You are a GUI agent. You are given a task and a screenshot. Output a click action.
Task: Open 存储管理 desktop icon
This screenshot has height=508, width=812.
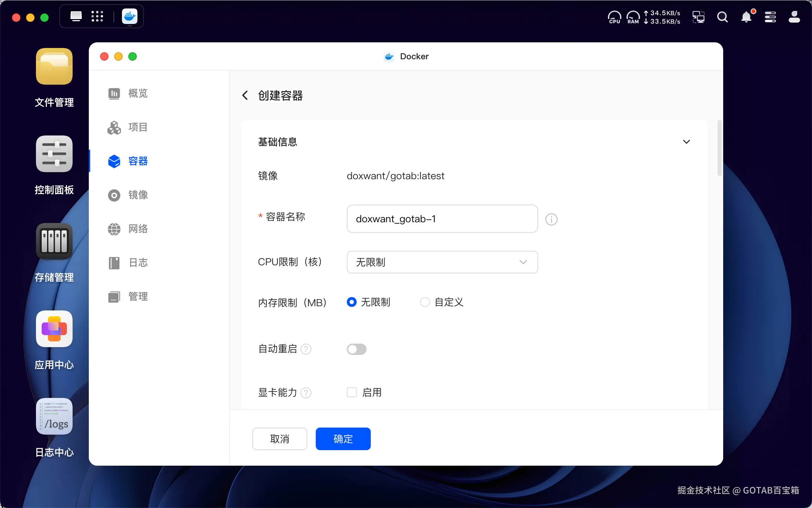click(54, 242)
